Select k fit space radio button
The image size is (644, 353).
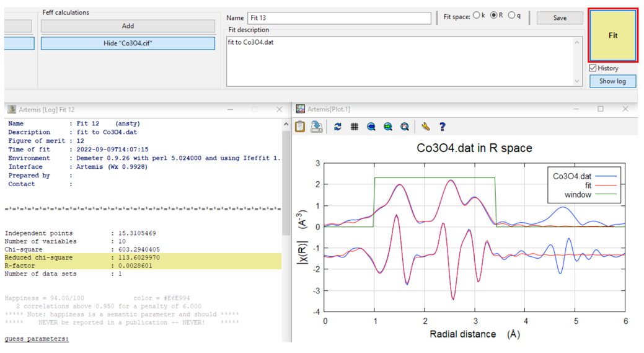click(x=477, y=16)
